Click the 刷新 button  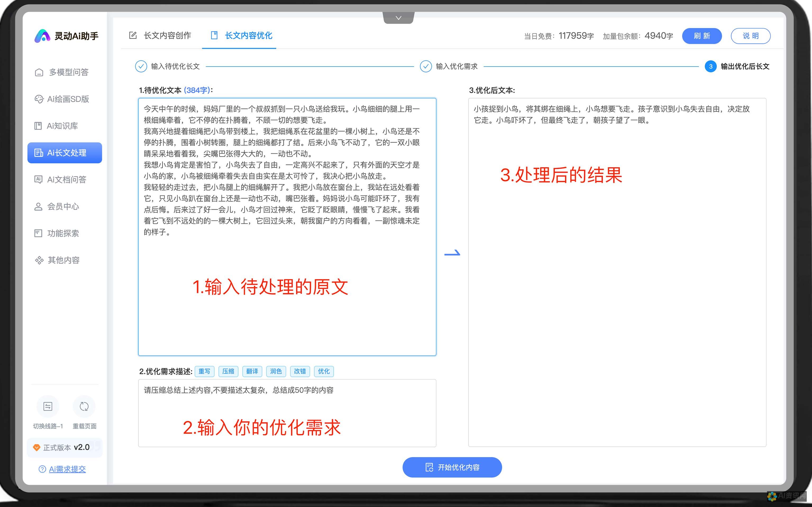tap(702, 36)
